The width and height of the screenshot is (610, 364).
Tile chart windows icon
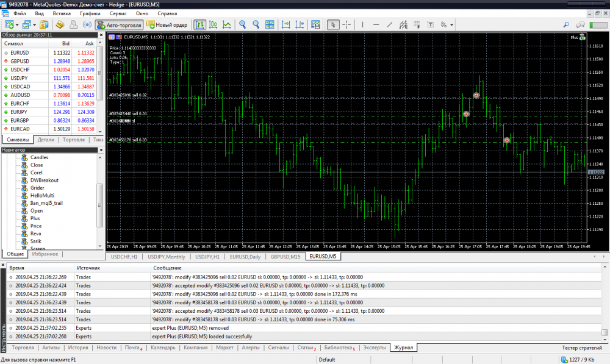(x=269, y=25)
